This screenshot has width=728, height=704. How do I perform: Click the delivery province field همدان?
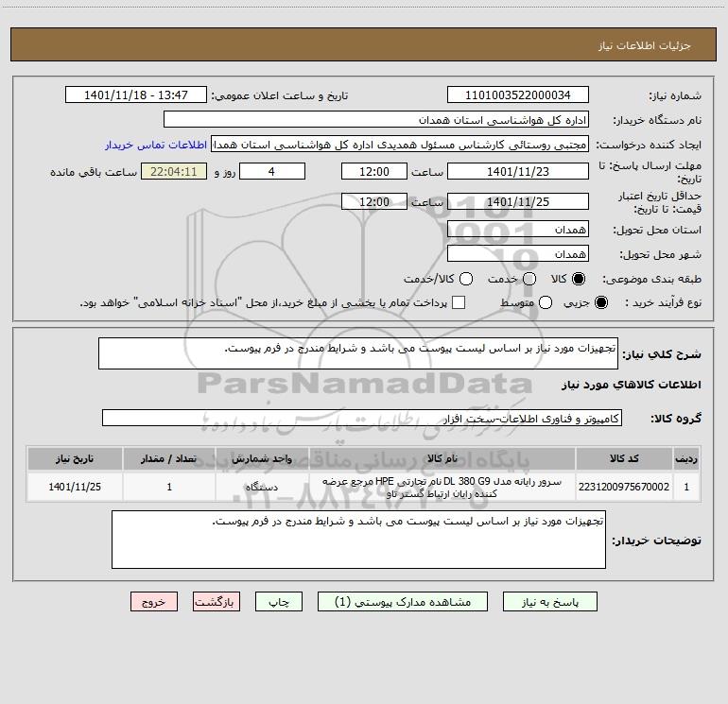(x=518, y=230)
